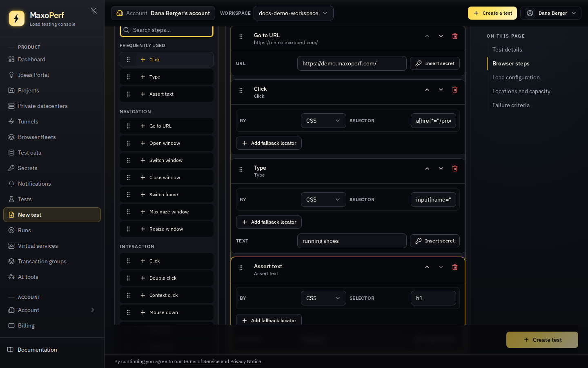Open the workspace dropdown docs-demo-workspace
588x368 pixels.
click(x=293, y=13)
